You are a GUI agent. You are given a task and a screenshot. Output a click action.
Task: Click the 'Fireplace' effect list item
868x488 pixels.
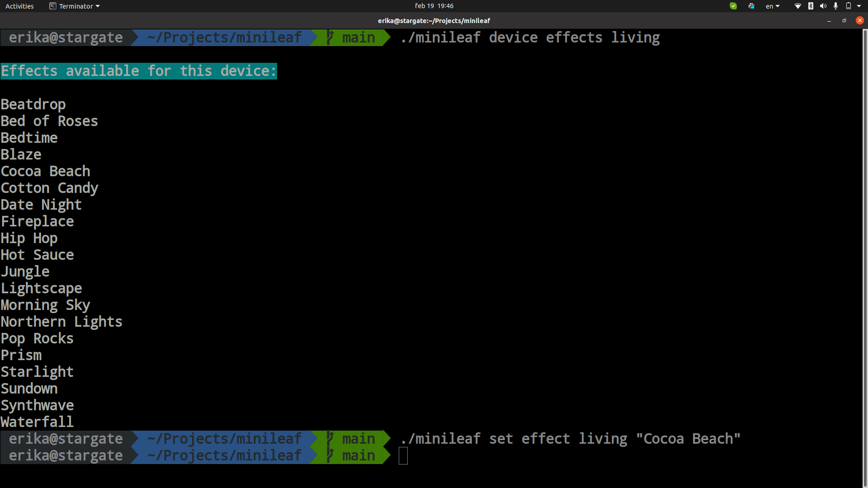(37, 221)
